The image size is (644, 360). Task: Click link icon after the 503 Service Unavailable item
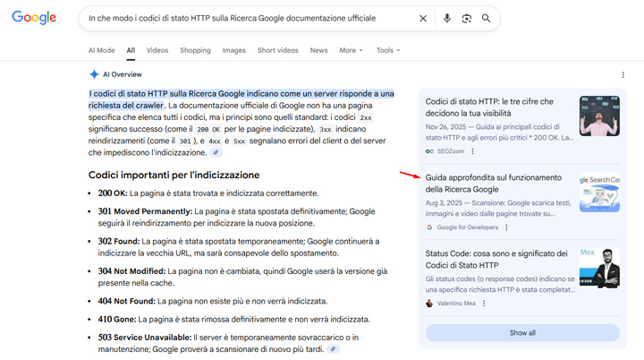coord(334,349)
